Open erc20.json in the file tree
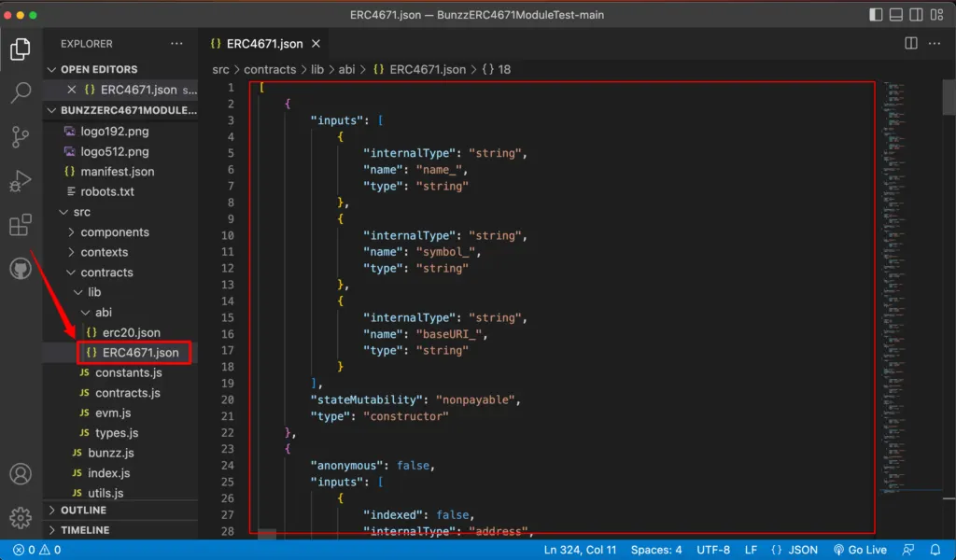This screenshot has width=956, height=560. pyautogui.click(x=131, y=332)
